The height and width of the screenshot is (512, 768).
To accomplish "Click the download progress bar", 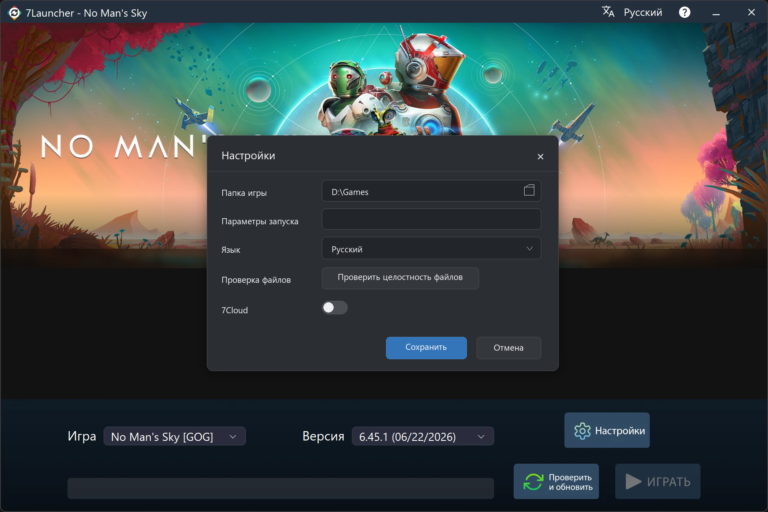I will [281, 488].
